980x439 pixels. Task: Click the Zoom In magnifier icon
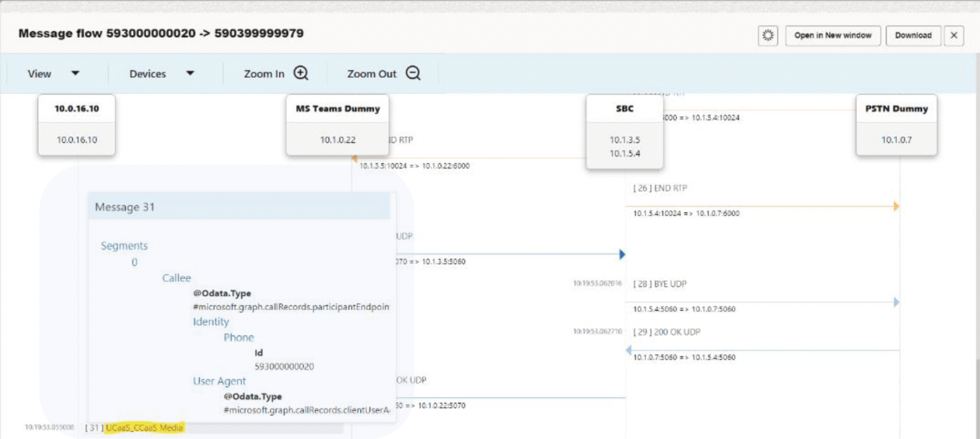pos(301,73)
